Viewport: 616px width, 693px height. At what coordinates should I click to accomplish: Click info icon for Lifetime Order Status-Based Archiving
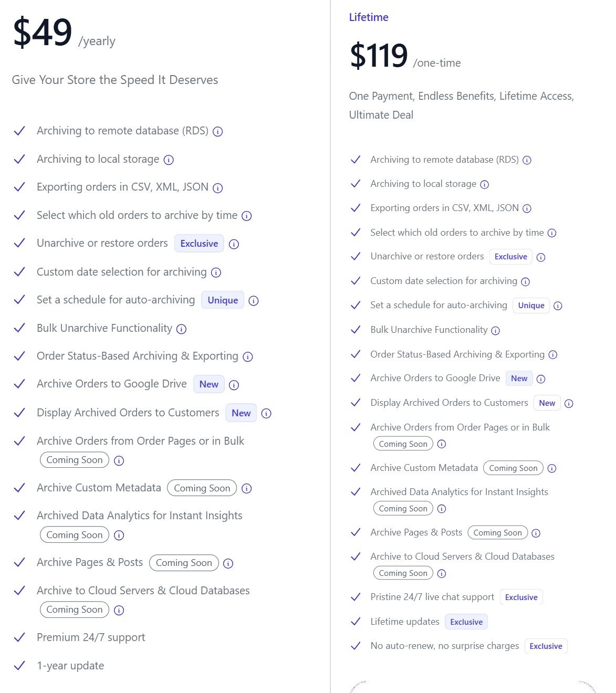(553, 355)
